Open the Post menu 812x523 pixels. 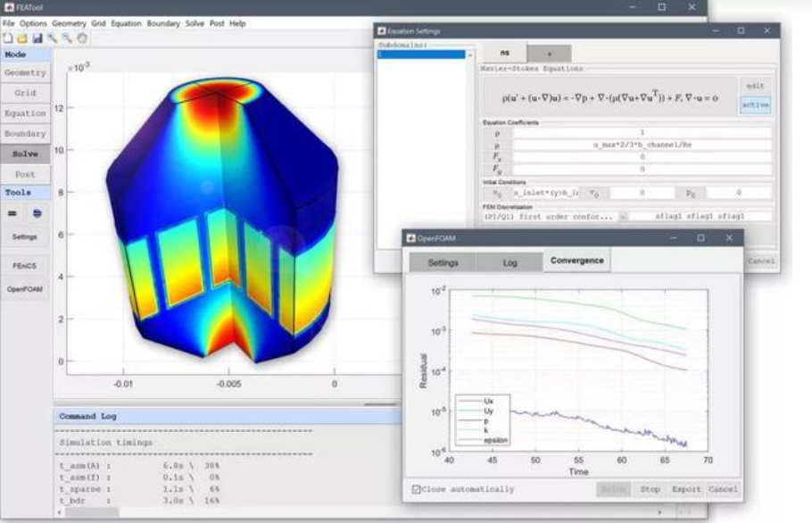tap(217, 23)
